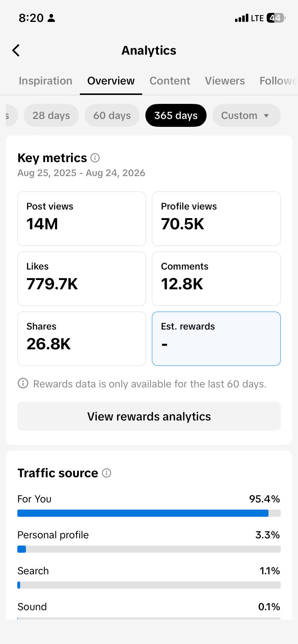The height and width of the screenshot is (644, 298).
Task: Tap the LTE signal status icon
Action: click(249, 18)
